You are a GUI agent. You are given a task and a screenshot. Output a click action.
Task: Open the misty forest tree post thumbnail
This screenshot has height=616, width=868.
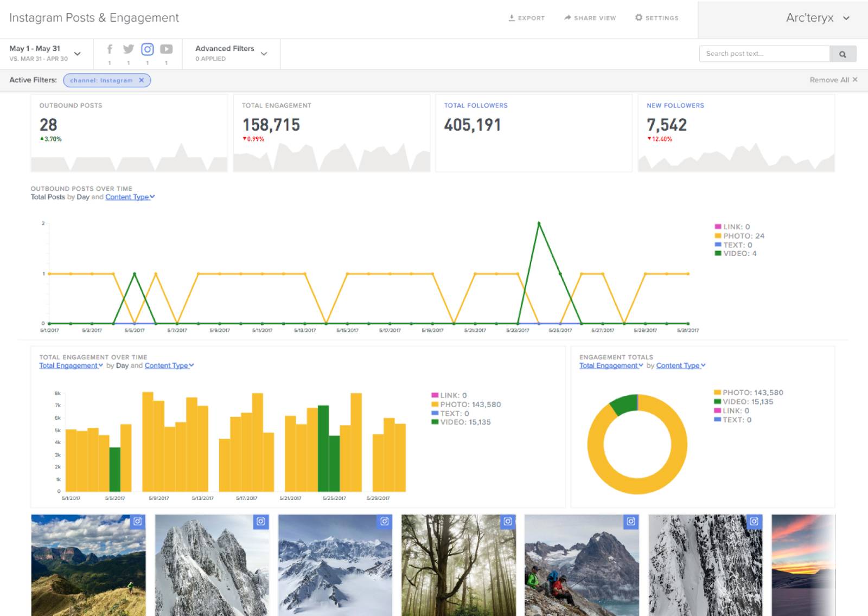coord(458,565)
